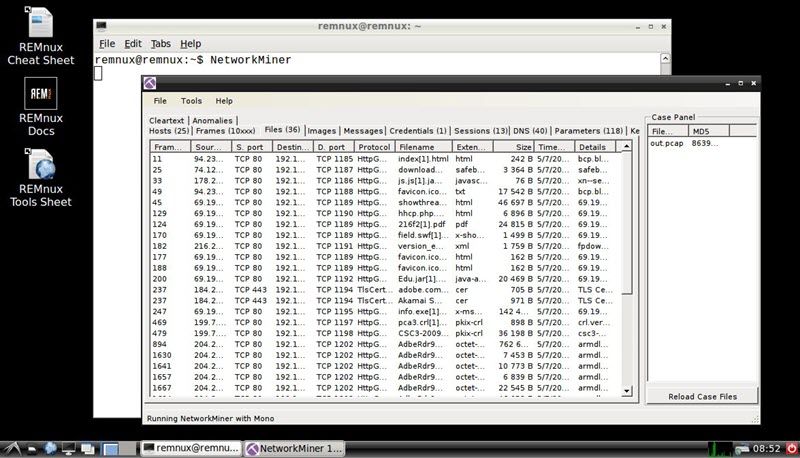Image resolution: width=800 pixels, height=458 pixels.
Task: Open terminal File menu
Action: click(x=107, y=44)
